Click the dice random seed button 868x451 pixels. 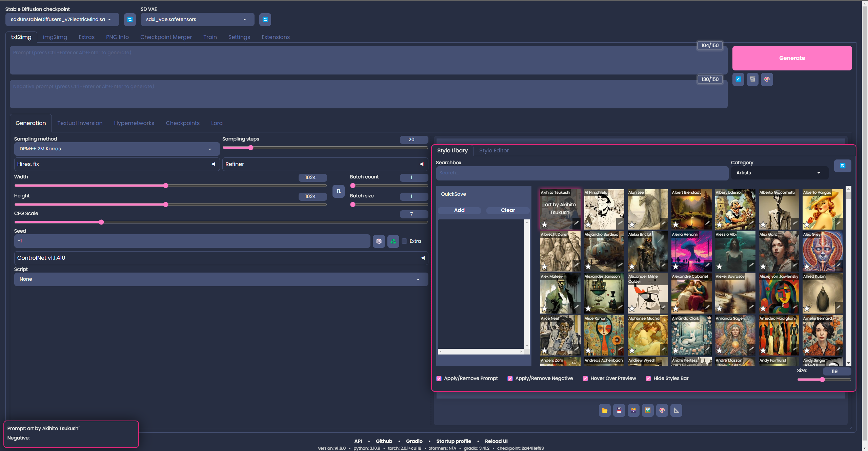point(379,241)
